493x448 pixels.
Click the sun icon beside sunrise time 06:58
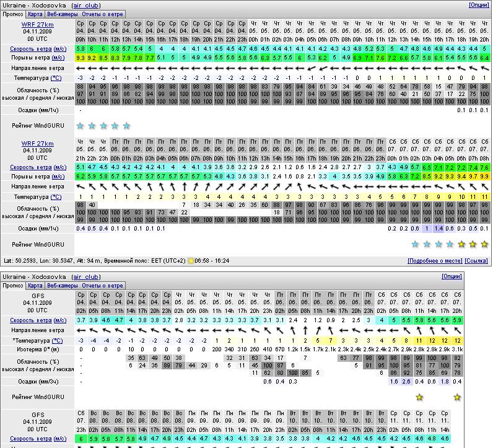pos(190,261)
